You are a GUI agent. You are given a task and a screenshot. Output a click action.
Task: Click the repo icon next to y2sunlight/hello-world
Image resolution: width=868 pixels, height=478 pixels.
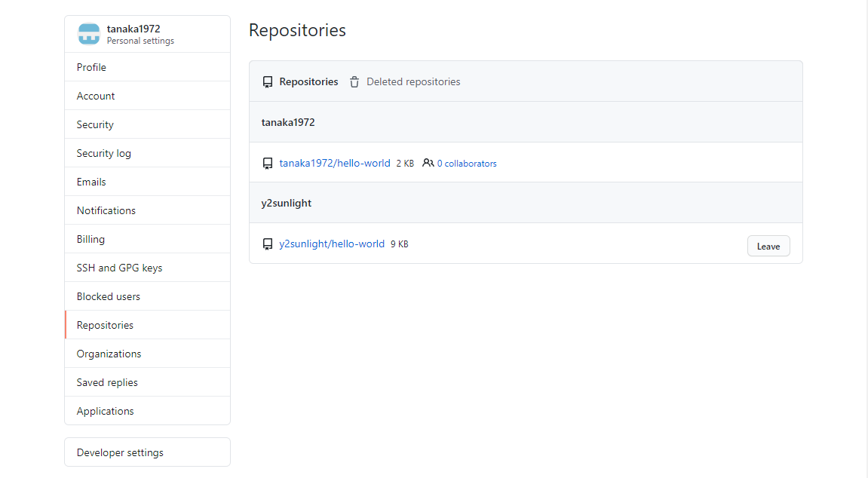(x=268, y=244)
